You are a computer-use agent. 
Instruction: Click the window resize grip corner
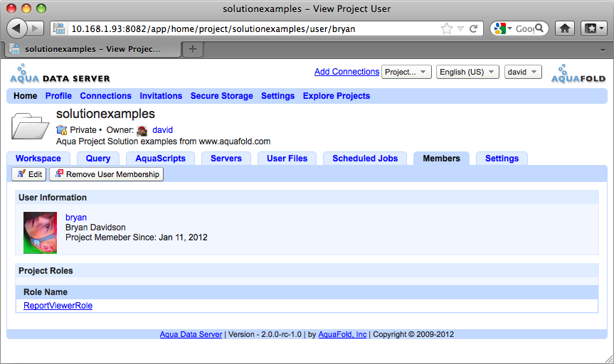(x=608, y=358)
